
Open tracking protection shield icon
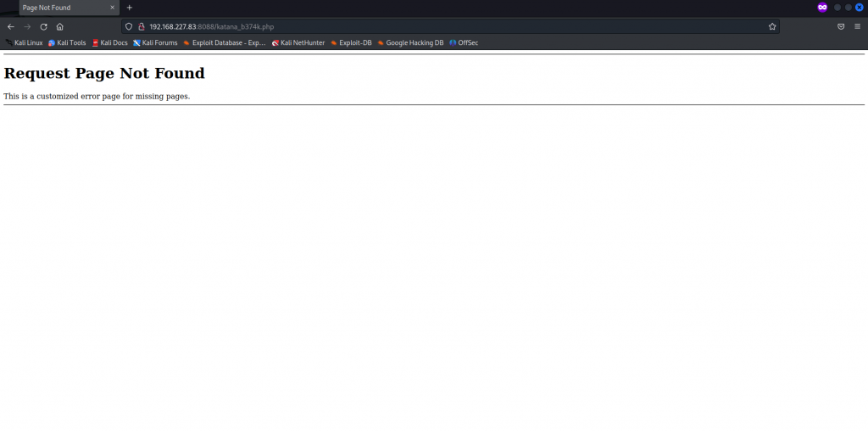coord(129,26)
